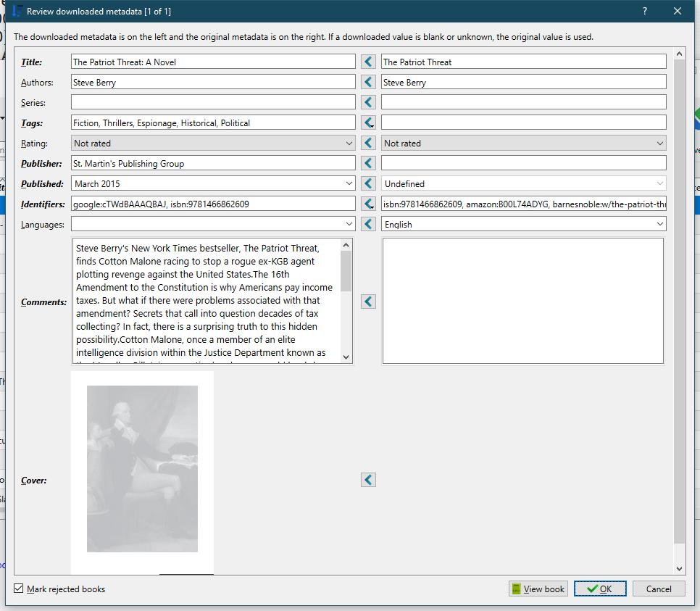Viewport: 700px width, 611px height.
Task: Click the Languages row copy arrow
Action: [x=368, y=224]
